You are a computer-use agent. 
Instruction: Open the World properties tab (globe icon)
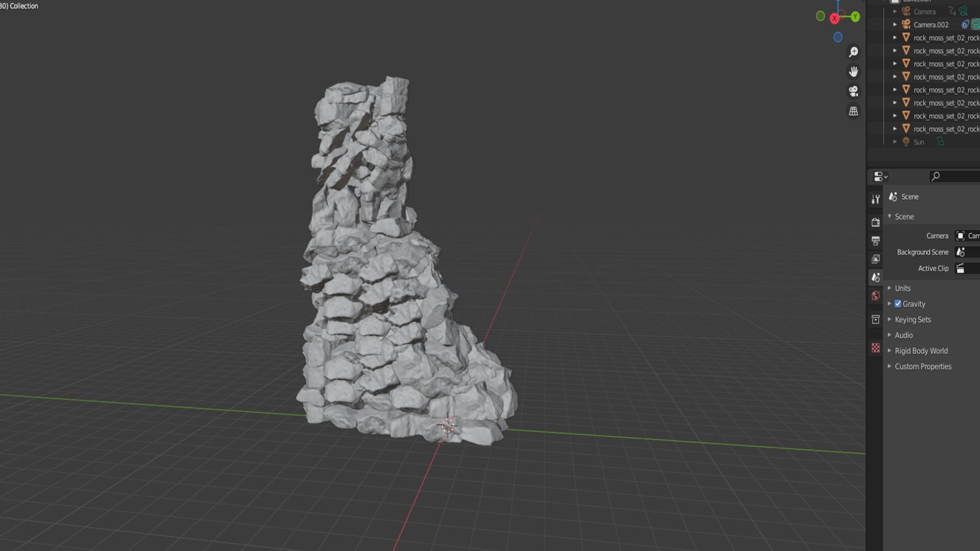(876, 296)
